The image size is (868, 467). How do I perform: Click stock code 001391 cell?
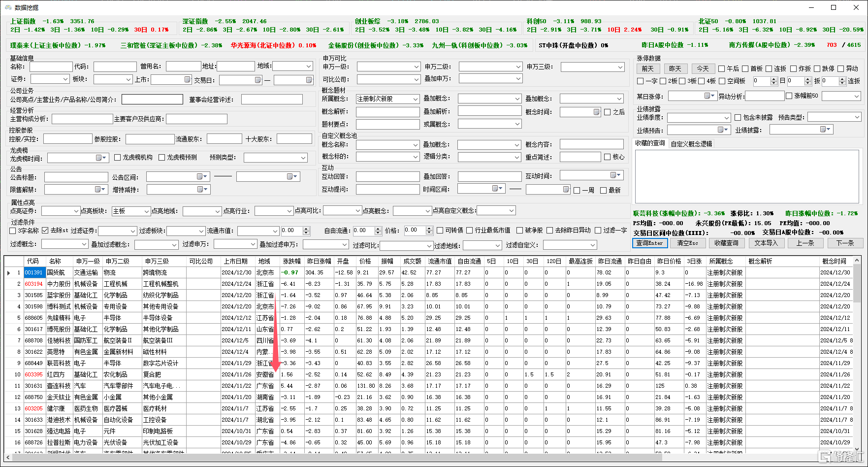34,272
